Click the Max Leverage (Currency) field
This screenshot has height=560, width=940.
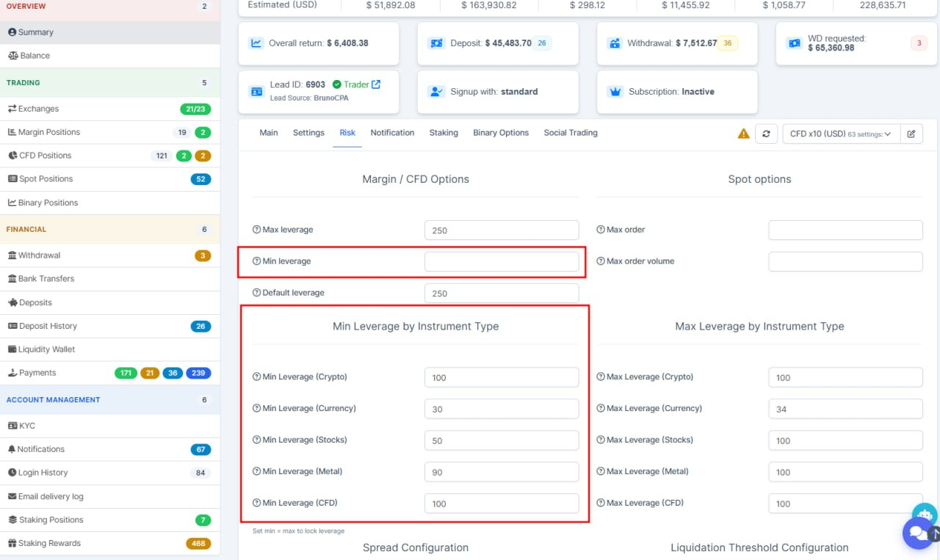tap(845, 410)
